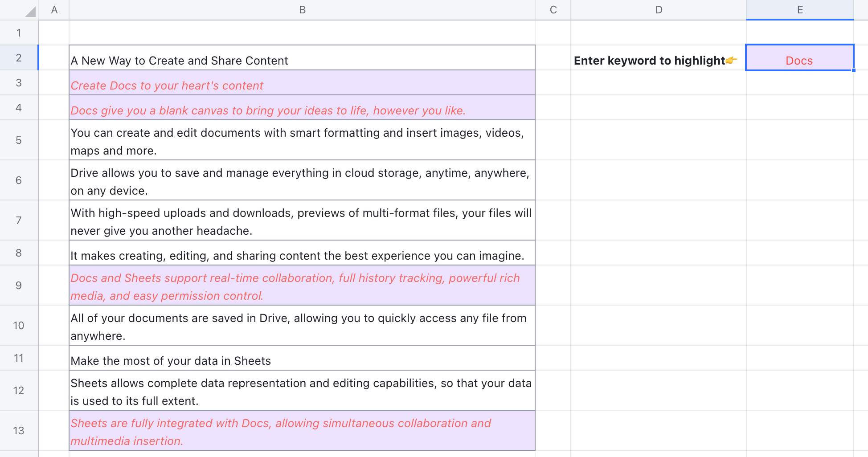Select row 2 header
Viewport: 868px width, 457px height.
[19, 57]
